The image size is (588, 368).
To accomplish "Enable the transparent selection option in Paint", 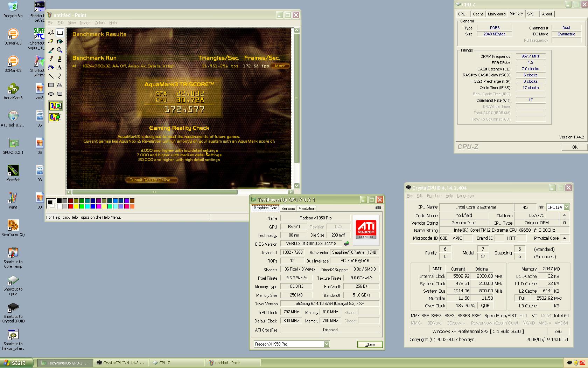I will pos(55,117).
